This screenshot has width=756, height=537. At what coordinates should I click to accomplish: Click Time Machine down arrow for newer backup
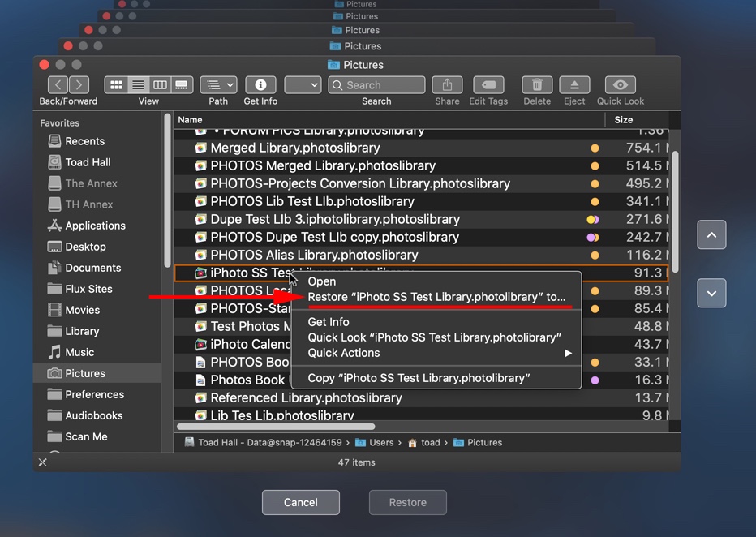tap(711, 293)
